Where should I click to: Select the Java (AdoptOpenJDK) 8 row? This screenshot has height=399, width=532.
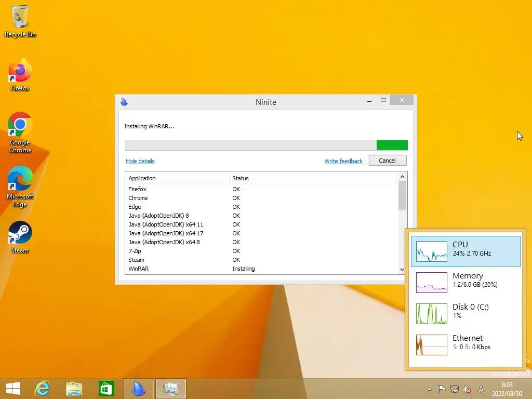pyautogui.click(x=261, y=216)
